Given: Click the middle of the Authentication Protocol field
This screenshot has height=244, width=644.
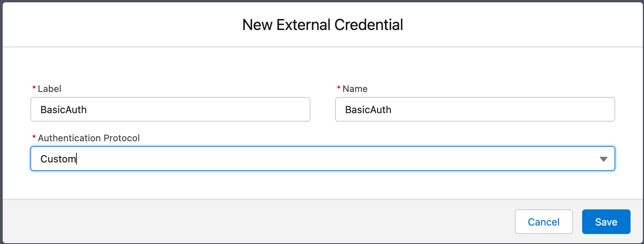Looking at the screenshot, I should [322, 159].
